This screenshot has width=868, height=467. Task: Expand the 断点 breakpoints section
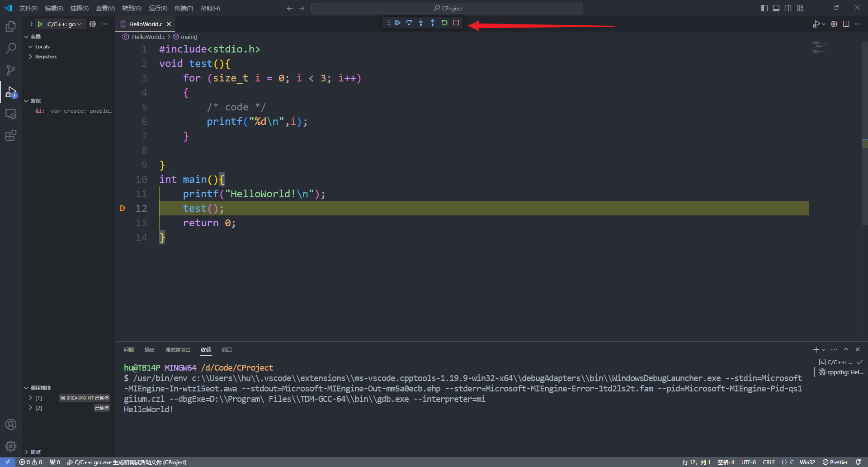pos(26,452)
